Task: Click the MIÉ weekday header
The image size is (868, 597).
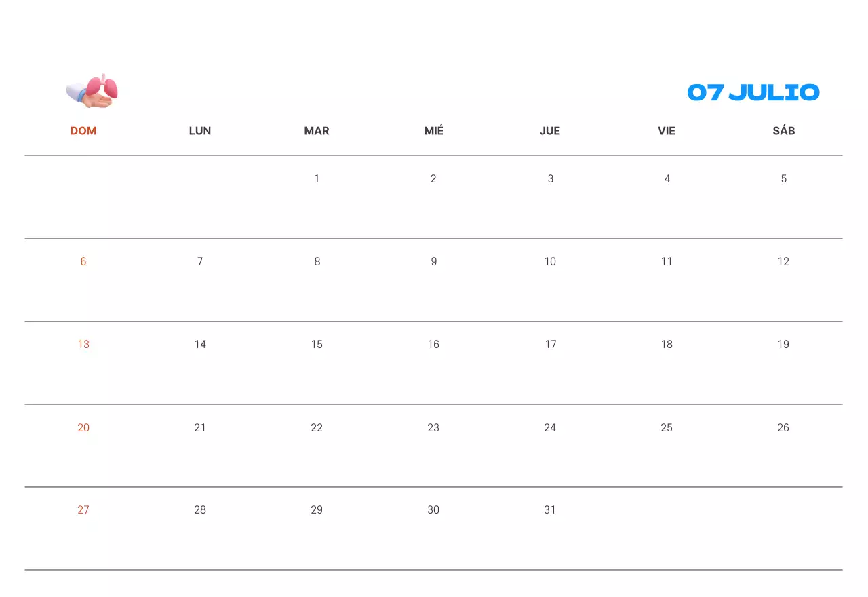Action: pyautogui.click(x=434, y=131)
